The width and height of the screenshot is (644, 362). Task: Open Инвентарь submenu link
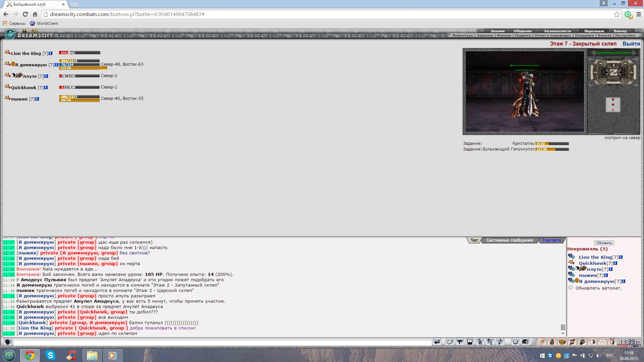tap(463, 35)
